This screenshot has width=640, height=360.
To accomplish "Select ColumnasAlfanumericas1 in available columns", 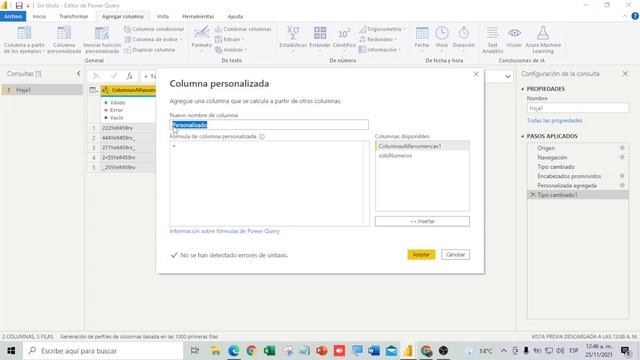I will [422, 146].
